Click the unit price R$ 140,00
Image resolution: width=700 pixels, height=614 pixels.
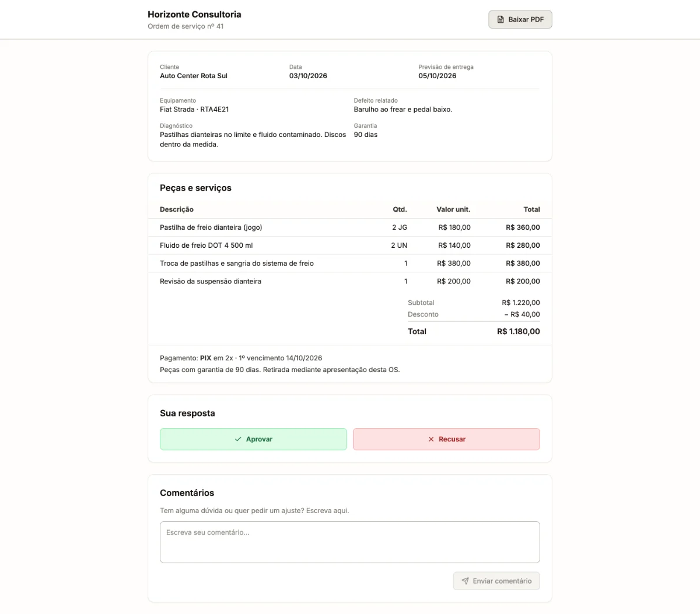(454, 245)
